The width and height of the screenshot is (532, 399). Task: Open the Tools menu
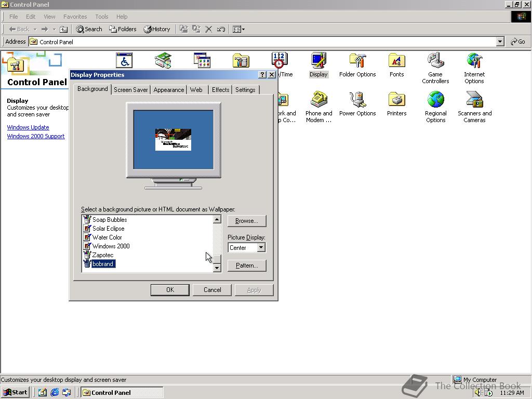101,17
